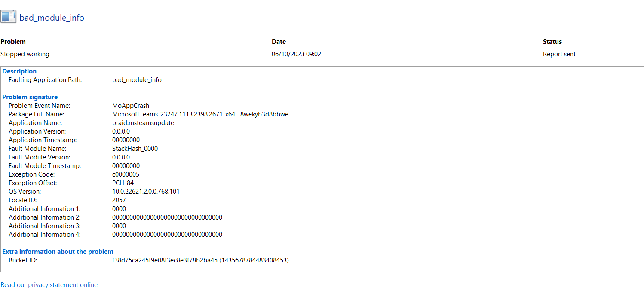Click the Description section heading

[x=19, y=71]
